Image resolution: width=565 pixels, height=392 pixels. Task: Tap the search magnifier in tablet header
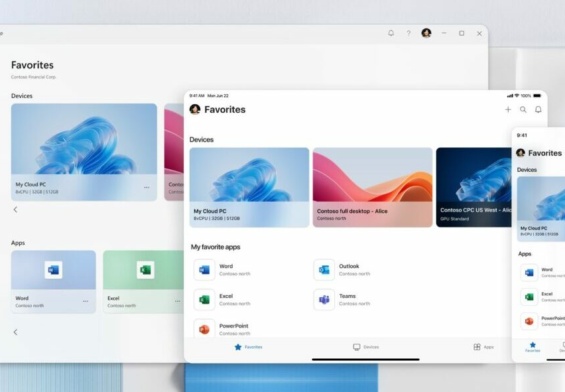coord(523,110)
